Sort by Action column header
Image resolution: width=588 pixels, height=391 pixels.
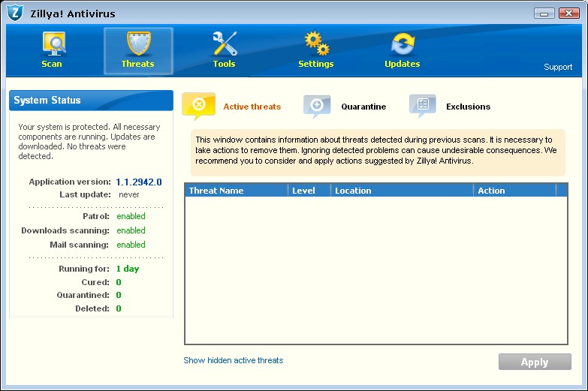click(514, 191)
